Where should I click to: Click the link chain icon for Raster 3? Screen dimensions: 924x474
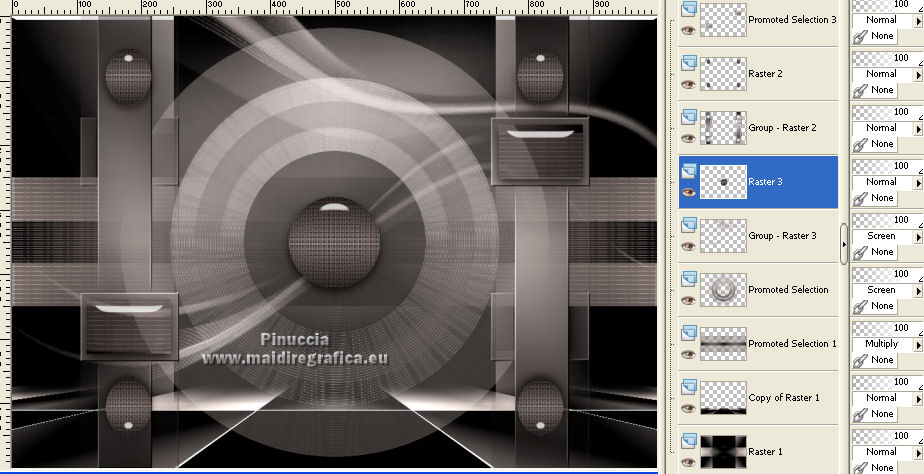click(x=861, y=199)
